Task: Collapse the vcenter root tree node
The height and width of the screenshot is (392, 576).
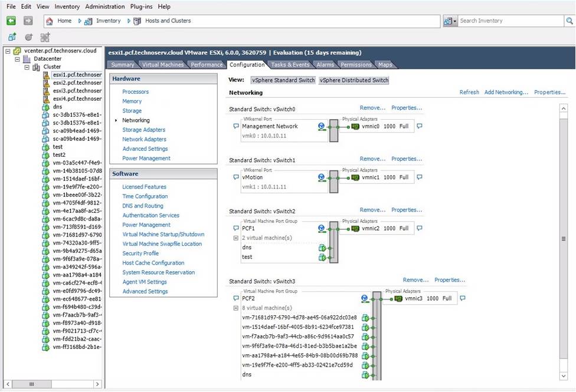Action: [8, 51]
